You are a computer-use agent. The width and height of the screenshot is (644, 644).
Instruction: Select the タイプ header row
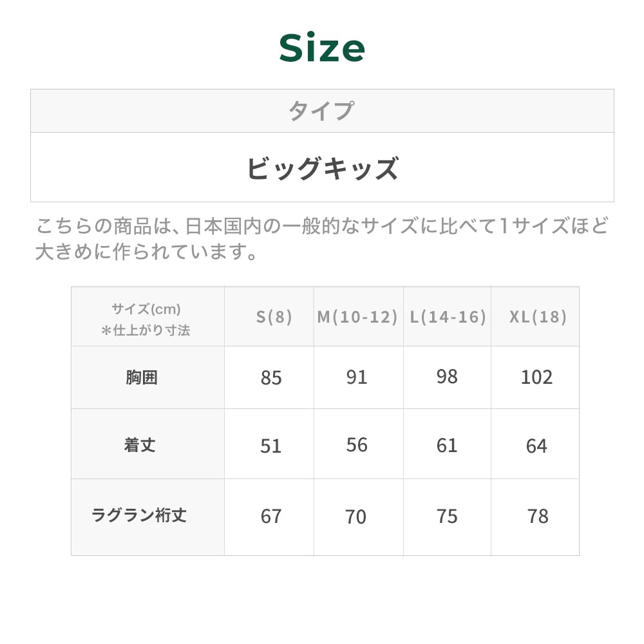321,111
